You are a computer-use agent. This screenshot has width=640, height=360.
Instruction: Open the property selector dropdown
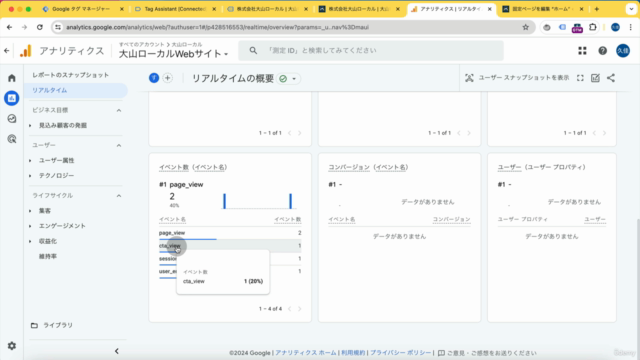pos(173,54)
